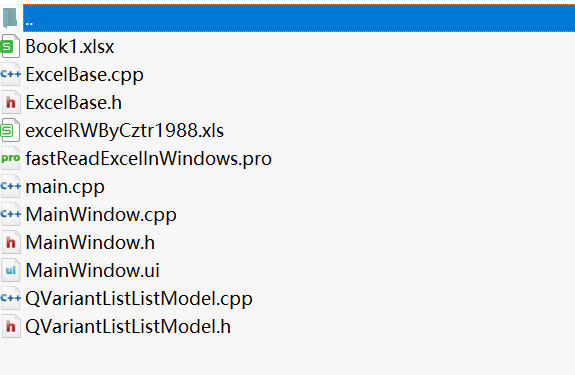This screenshot has height=375, width=575.
Task: Click the pro icon of fastReadExcelInWindows.pro
Action: pyautogui.click(x=10, y=158)
